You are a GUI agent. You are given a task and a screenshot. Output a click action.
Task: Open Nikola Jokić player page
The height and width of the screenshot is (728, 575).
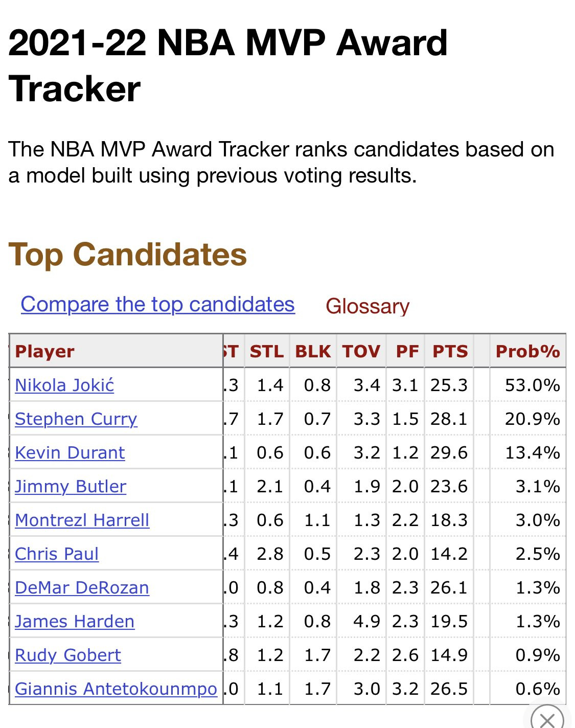coord(64,385)
